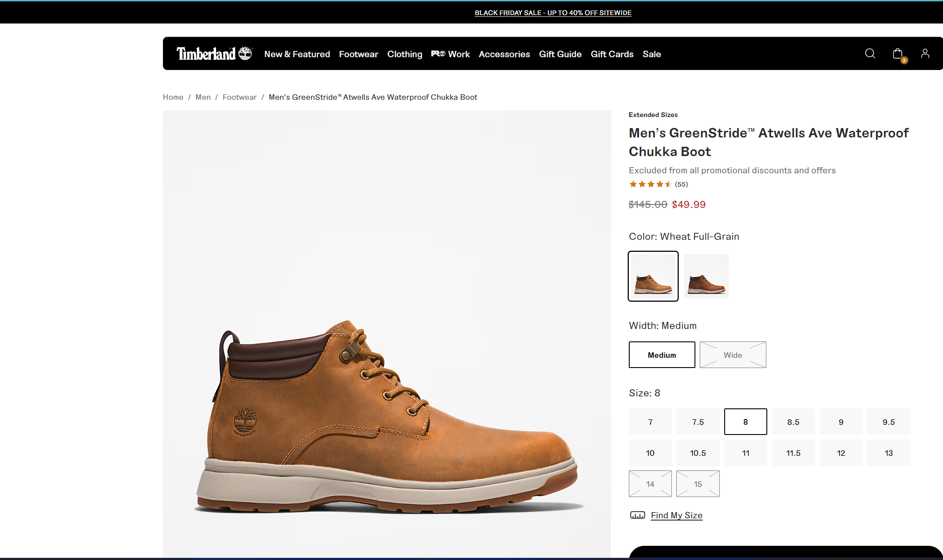Go to Gift Cards
The image size is (943, 560).
(612, 54)
